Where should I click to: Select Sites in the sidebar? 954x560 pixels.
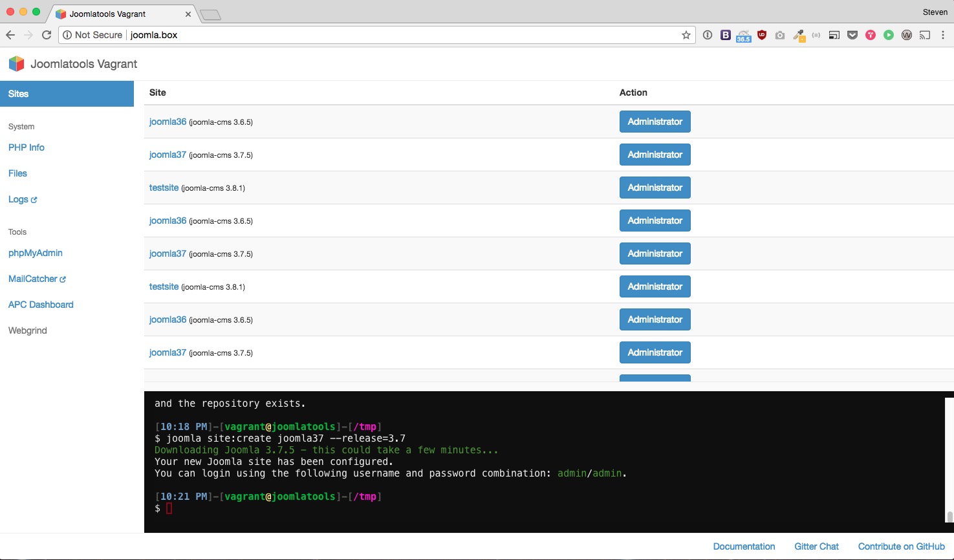point(67,94)
